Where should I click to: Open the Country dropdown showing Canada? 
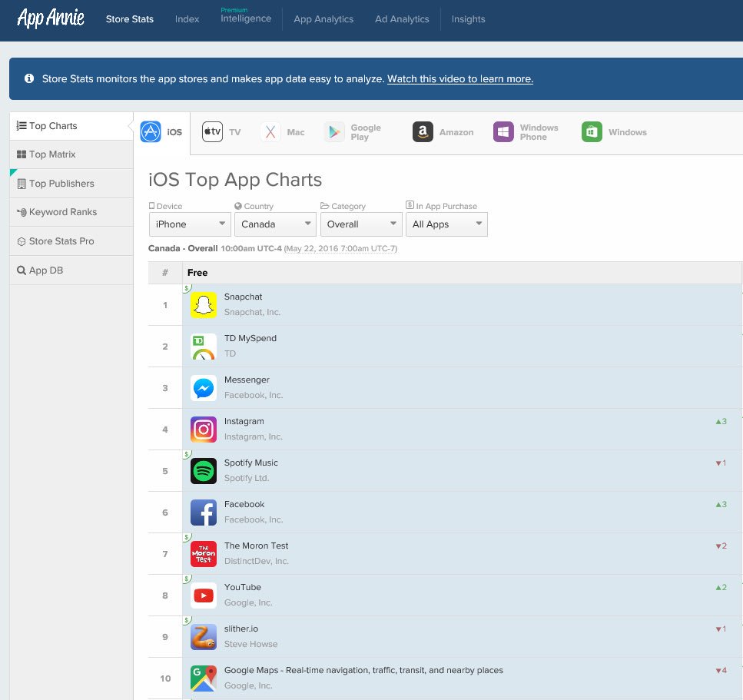click(x=275, y=224)
